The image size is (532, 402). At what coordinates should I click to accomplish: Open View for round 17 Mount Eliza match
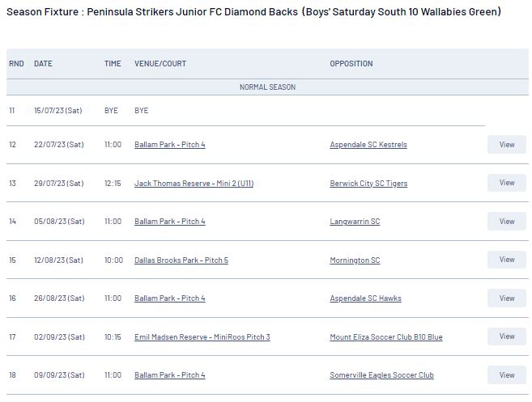[507, 336]
